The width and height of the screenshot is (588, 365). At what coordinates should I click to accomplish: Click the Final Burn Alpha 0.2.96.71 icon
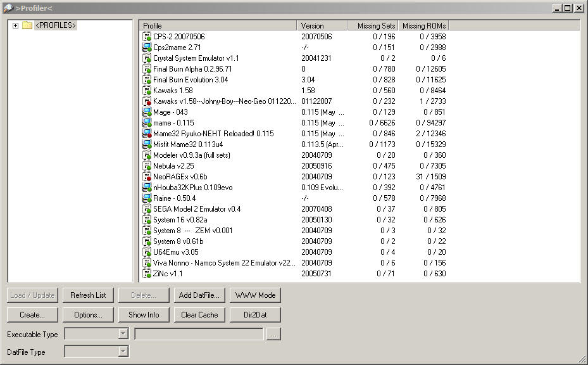coord(147,69)
